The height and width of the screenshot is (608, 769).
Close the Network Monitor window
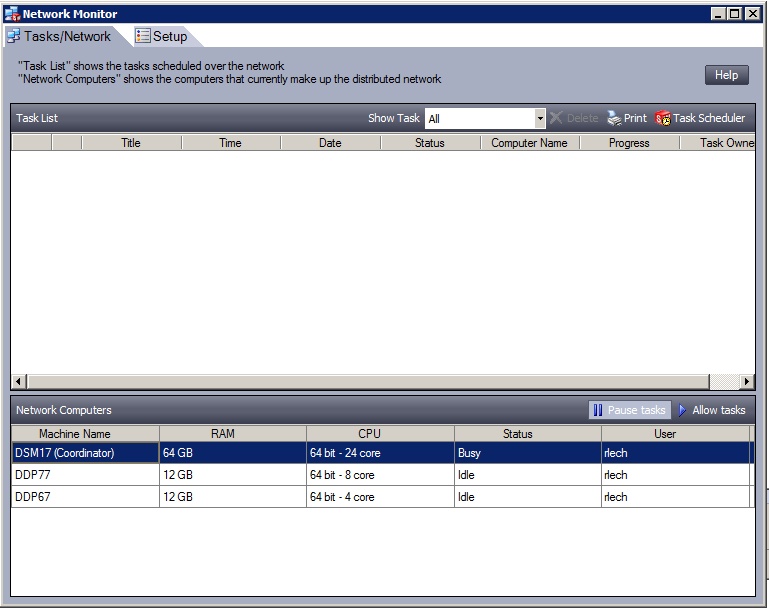[752, 14]
